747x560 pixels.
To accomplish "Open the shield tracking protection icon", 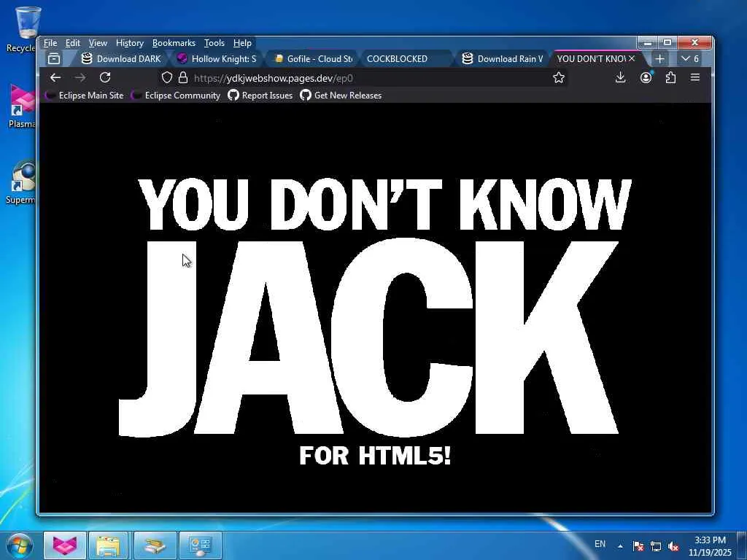I will pos(167,77).
